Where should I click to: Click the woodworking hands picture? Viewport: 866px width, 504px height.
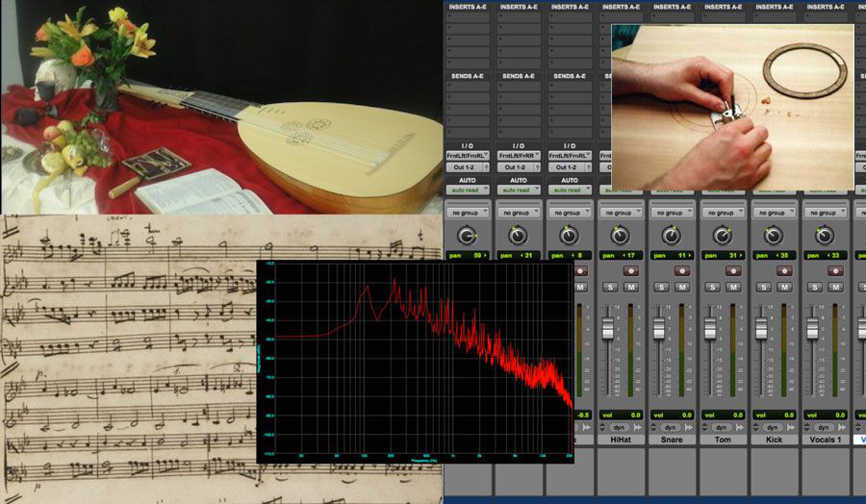[x=731, y=106]
